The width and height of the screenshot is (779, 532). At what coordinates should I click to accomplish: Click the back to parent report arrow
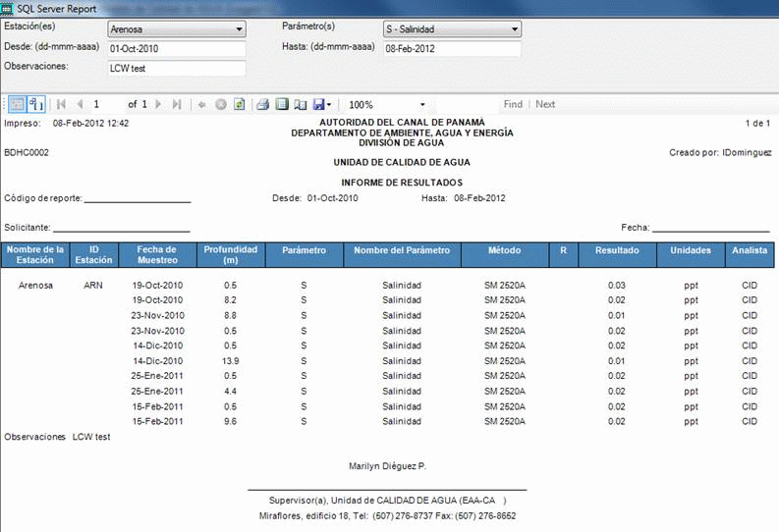(202, 104)
